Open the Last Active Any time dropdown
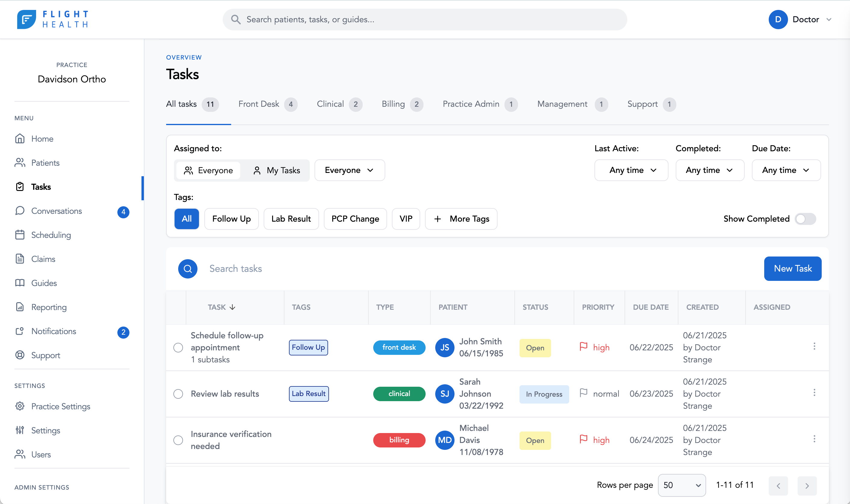The height and width of the screenshot is (504, 850). click(631, 170)
